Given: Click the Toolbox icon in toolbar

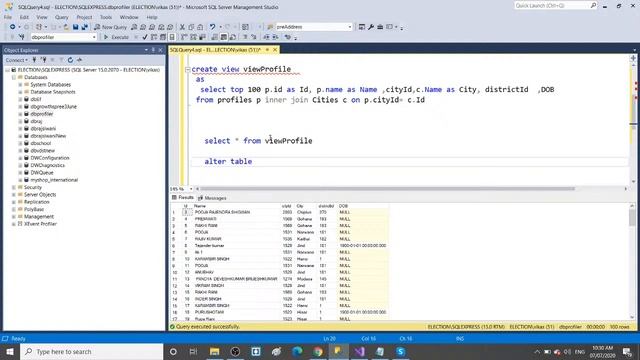Looking at the screenshot, I should pyautogui.click(x=380, y=27).
